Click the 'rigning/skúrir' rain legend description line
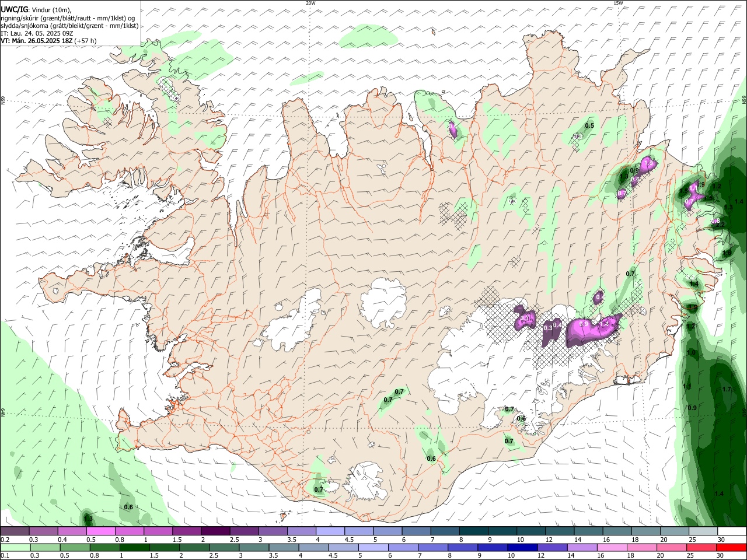747x560 pixels. (x=68, y=18)
